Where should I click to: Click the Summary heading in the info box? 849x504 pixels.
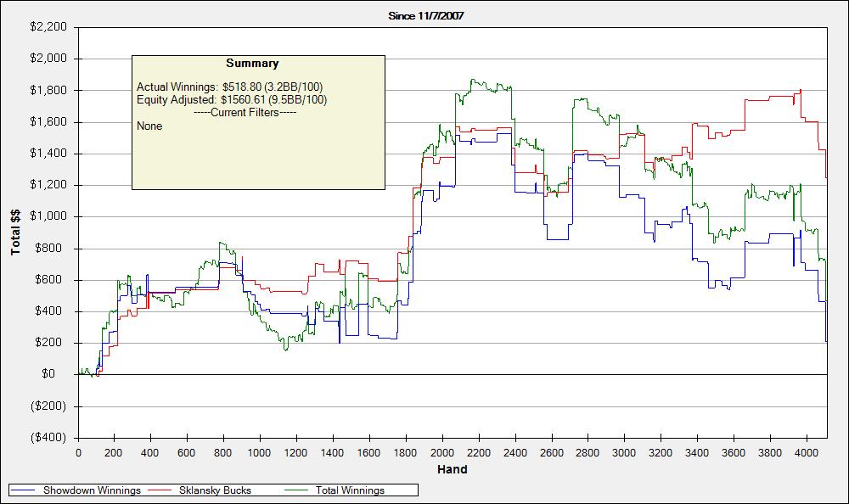(252, 64)
